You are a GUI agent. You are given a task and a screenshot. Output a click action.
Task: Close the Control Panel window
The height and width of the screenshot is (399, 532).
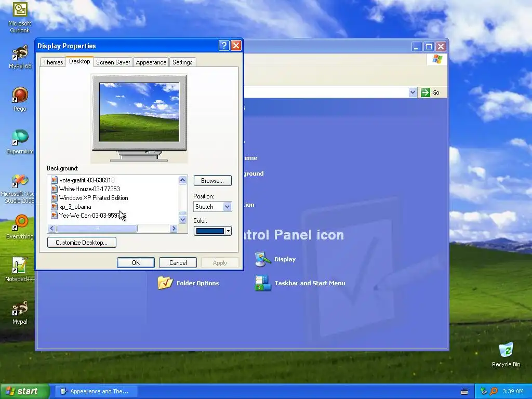point(441,46)
